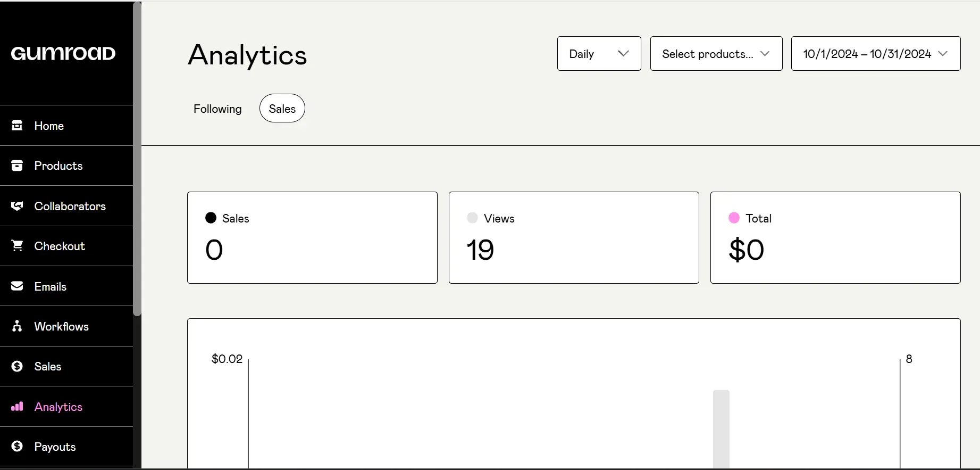Click the Workflows diagram icon
Viewport: 980px width, 470px height.
click(x=17, y=326)
